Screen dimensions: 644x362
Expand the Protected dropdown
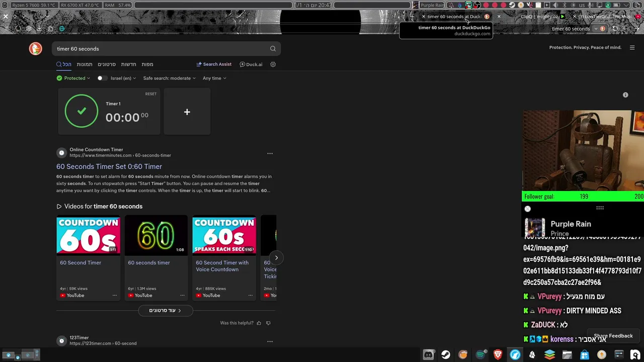[x=73, y=78]
